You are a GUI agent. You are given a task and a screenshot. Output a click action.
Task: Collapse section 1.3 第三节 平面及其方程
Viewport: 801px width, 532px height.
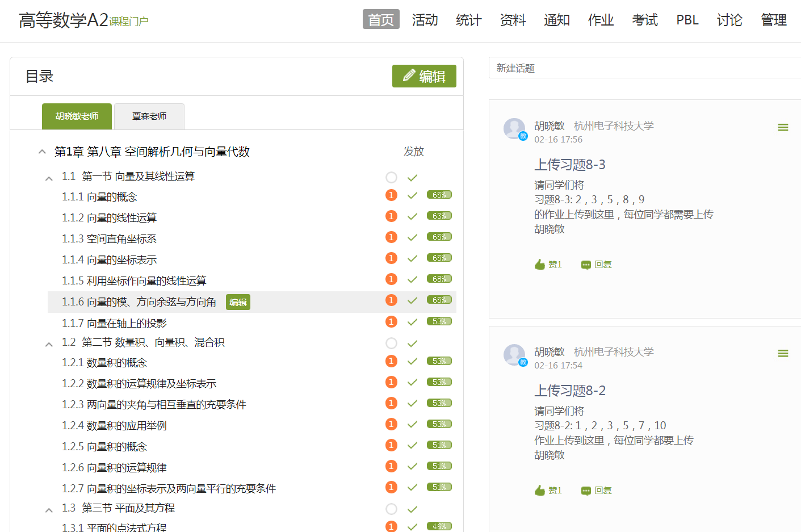click(x=49, y=510)
